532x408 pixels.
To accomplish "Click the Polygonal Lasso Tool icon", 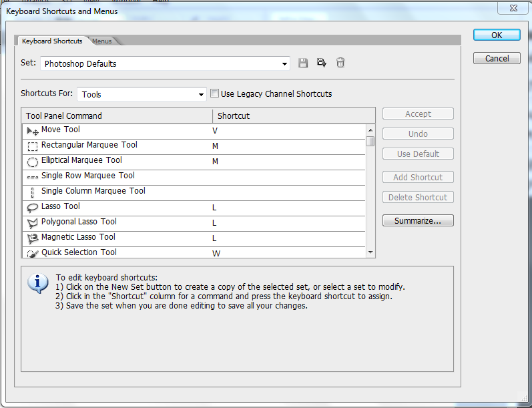I will [x=33, y=223].
